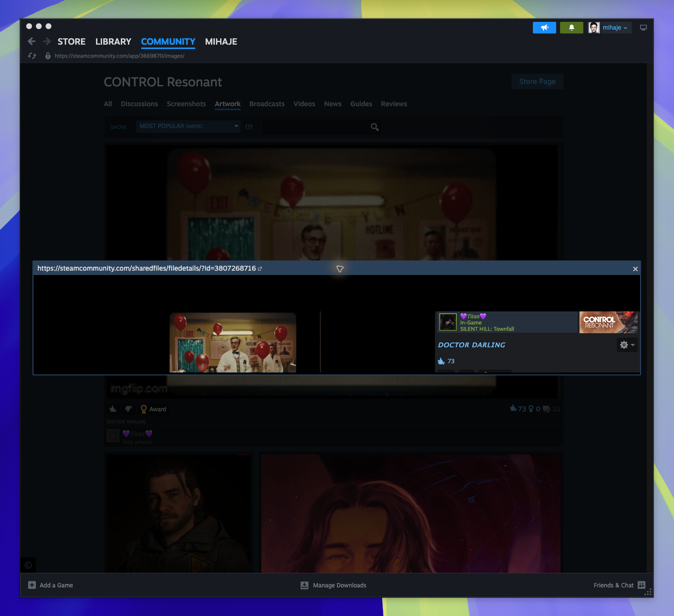Open the popup URL in external browser icon
The image size is (674, 616).
260,269
